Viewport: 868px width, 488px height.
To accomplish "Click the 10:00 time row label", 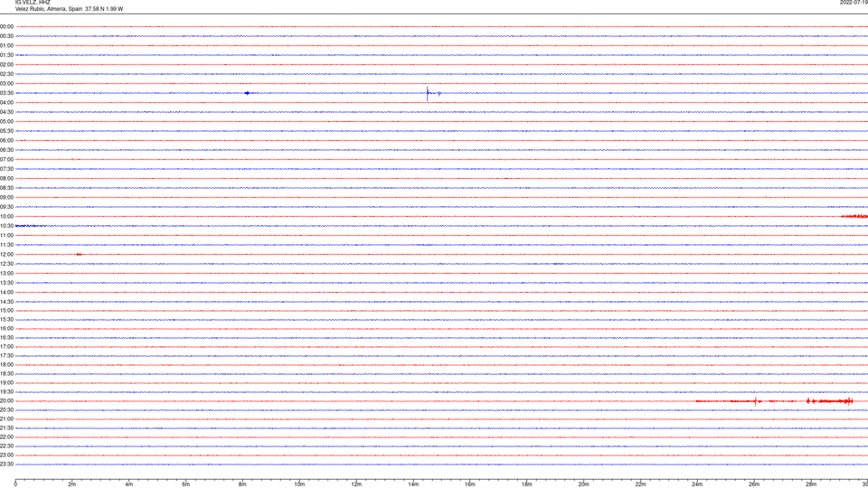I will click(x=6, y=216).
